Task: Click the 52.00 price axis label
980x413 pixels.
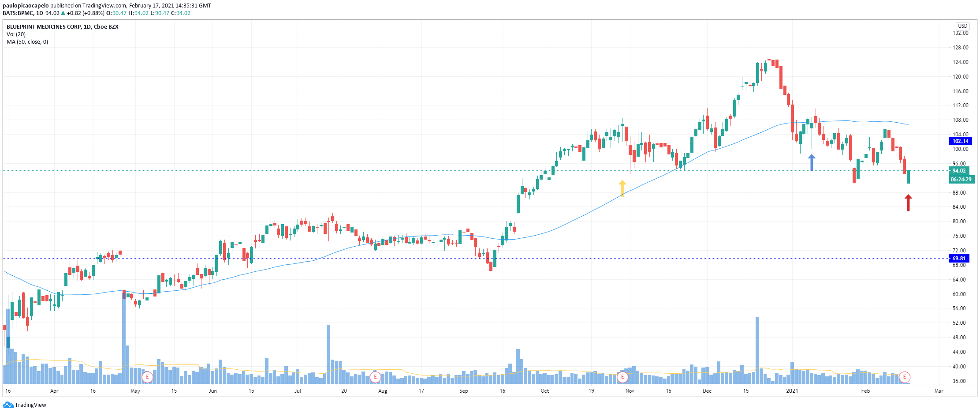Action: [x=959, y=323]
